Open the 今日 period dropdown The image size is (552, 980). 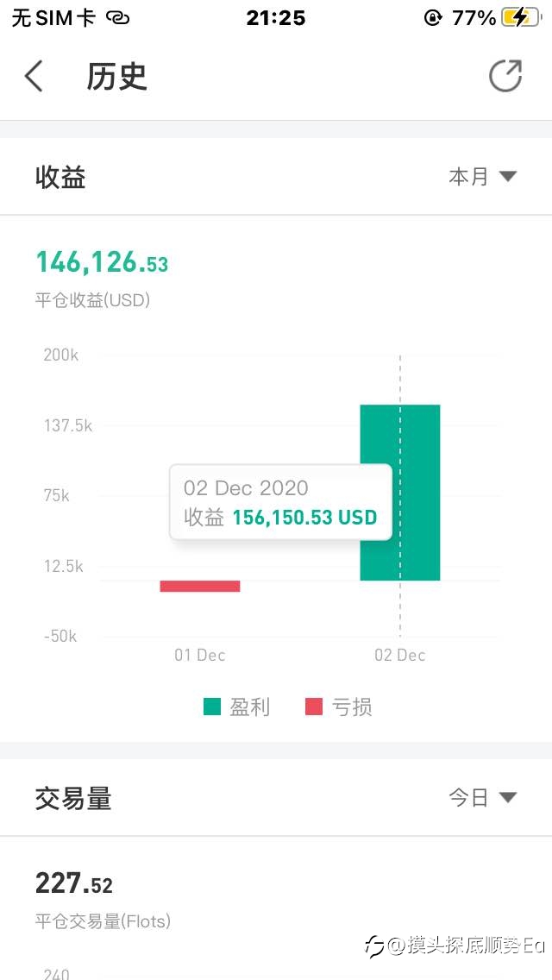pyautogui.click(x=482, y=798)
